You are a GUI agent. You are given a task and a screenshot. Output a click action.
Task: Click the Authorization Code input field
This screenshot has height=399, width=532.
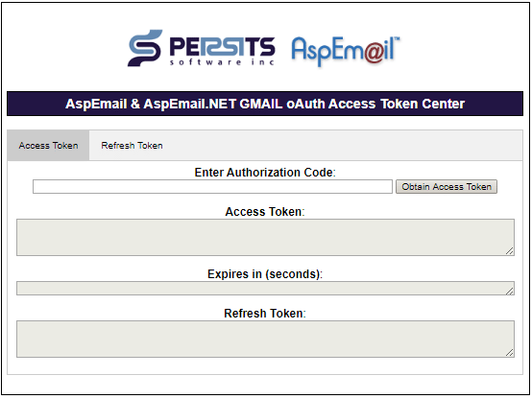coord(212,187)
